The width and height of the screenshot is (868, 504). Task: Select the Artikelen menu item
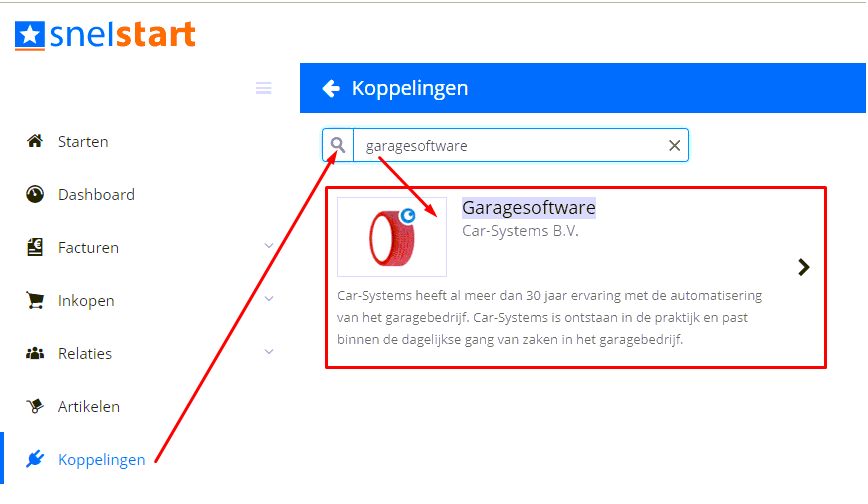pos(89,407)
